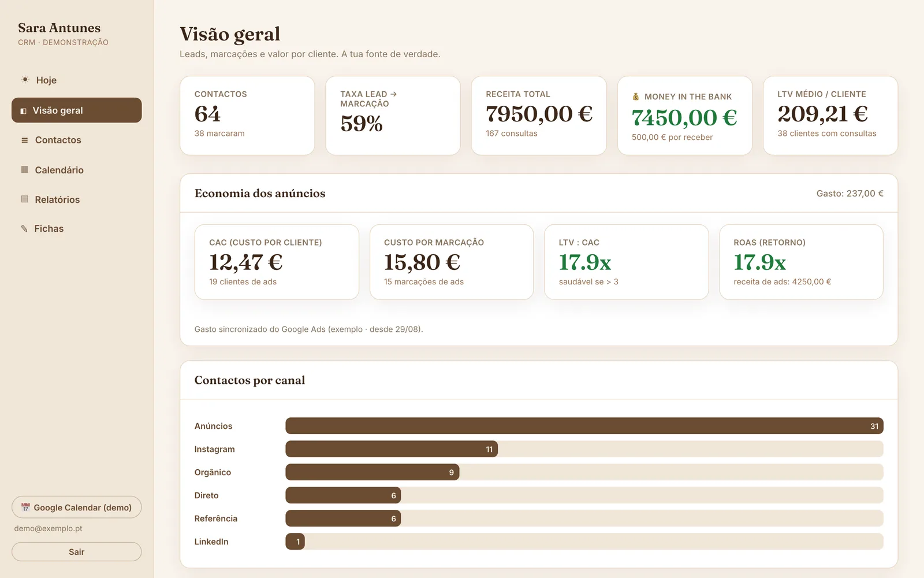
Task: Click the Contactos card value 64
Action: click(207, 114)
